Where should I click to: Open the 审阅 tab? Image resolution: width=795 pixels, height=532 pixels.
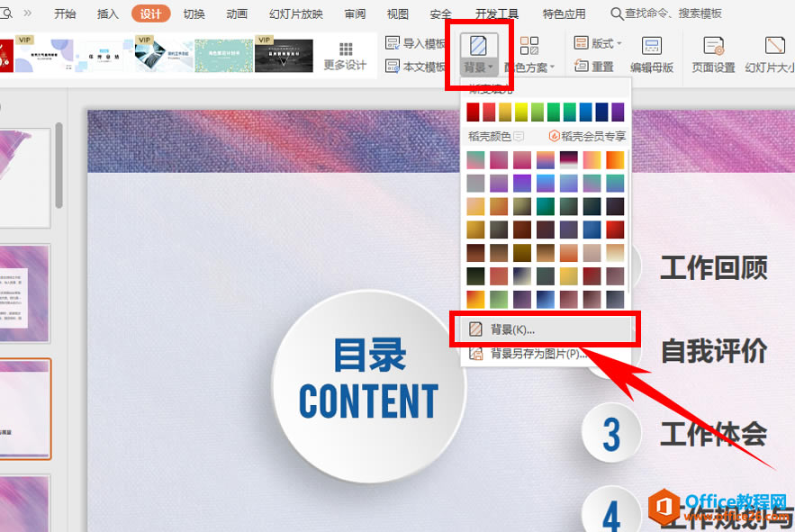coord(355,14)
